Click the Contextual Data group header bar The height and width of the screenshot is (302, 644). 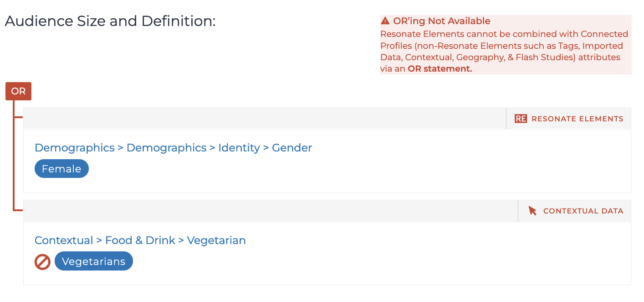(327, 211)
